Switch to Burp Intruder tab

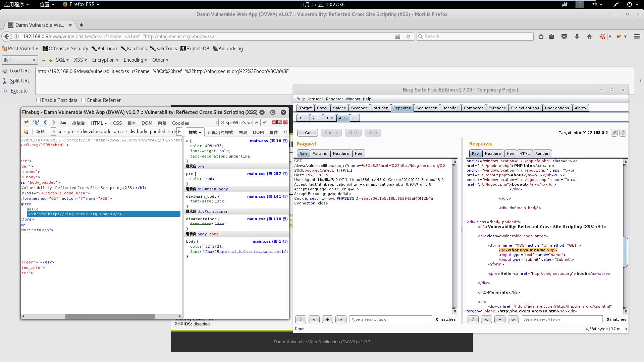(x=380, y=108)
